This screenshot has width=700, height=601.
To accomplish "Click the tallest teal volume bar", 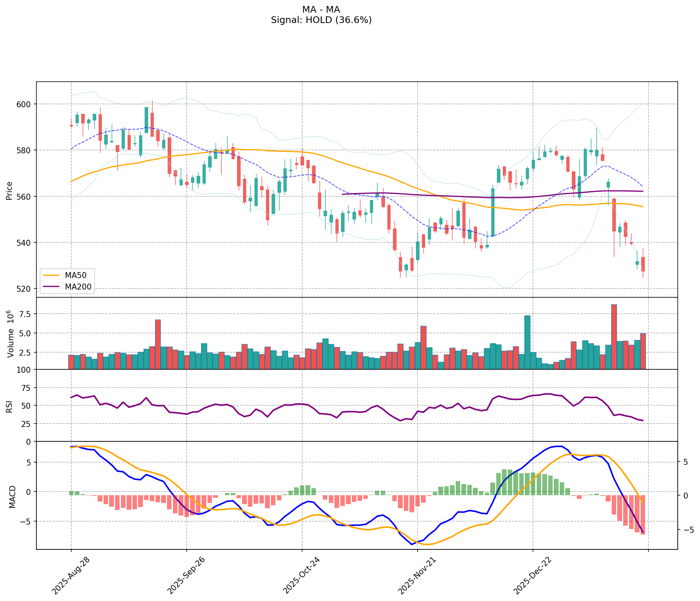I will pos(527,342).
